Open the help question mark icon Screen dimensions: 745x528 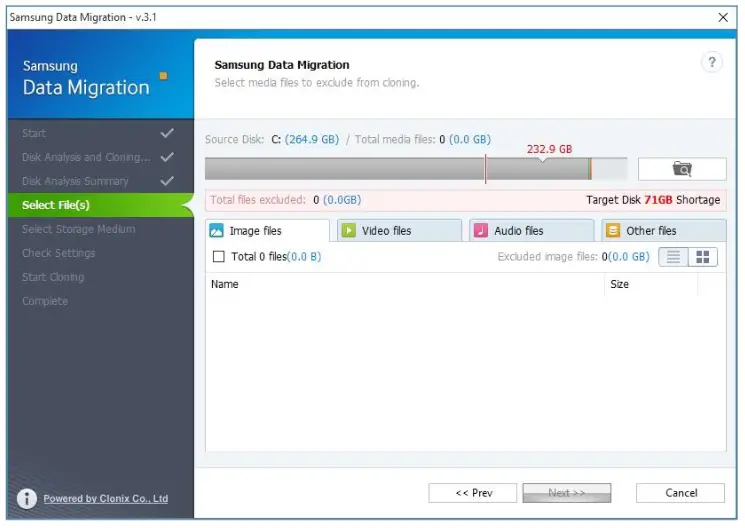pyautogui.click(x=711, y=62)
